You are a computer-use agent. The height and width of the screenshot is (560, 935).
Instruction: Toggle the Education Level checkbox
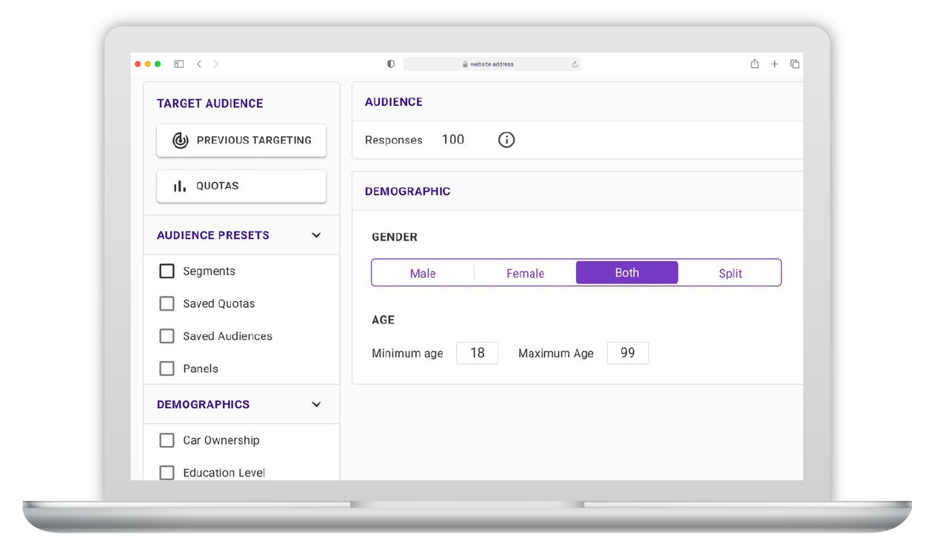click(x=167, y=473)
